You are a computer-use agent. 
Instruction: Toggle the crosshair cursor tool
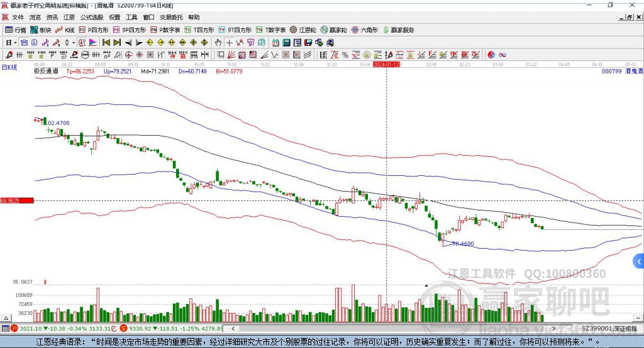[x=229, y=43]
